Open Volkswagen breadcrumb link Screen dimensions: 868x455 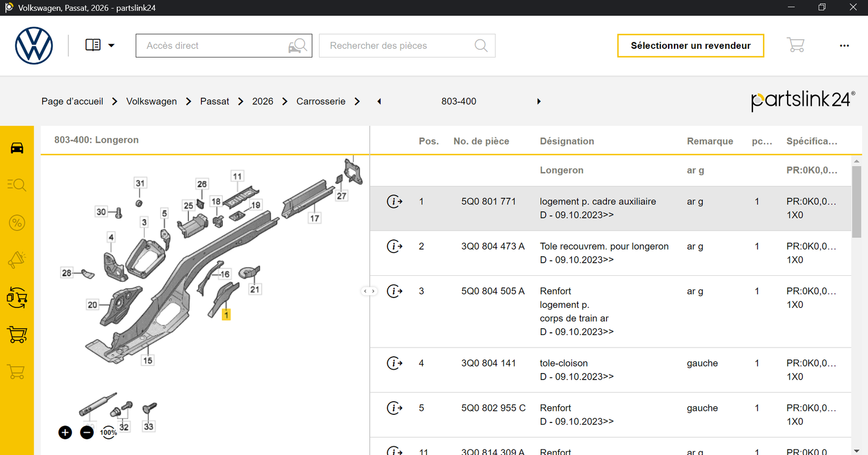(151, 102)
